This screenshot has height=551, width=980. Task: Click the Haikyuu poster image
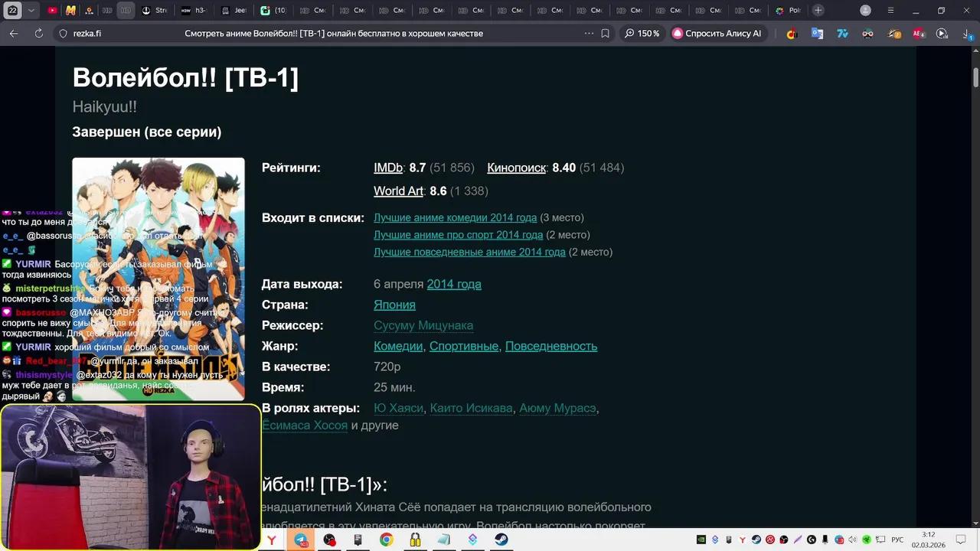[x=158, y=279]
